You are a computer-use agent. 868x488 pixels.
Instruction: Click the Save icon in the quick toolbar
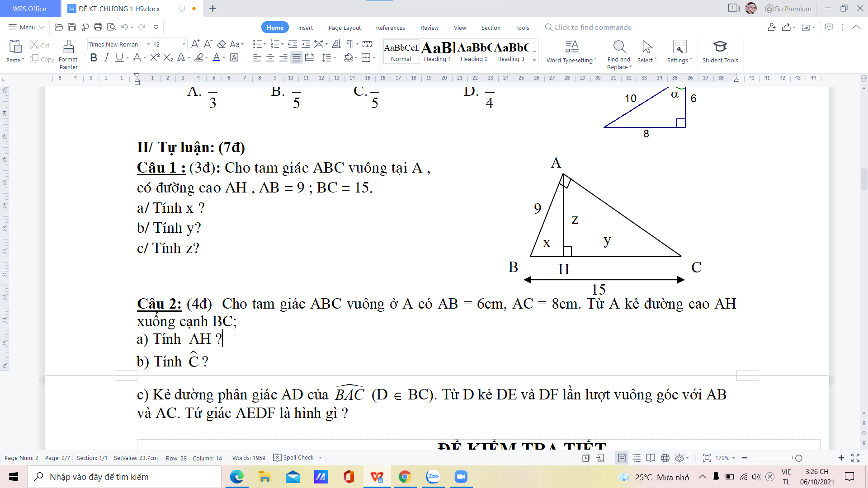coord(71,27)
